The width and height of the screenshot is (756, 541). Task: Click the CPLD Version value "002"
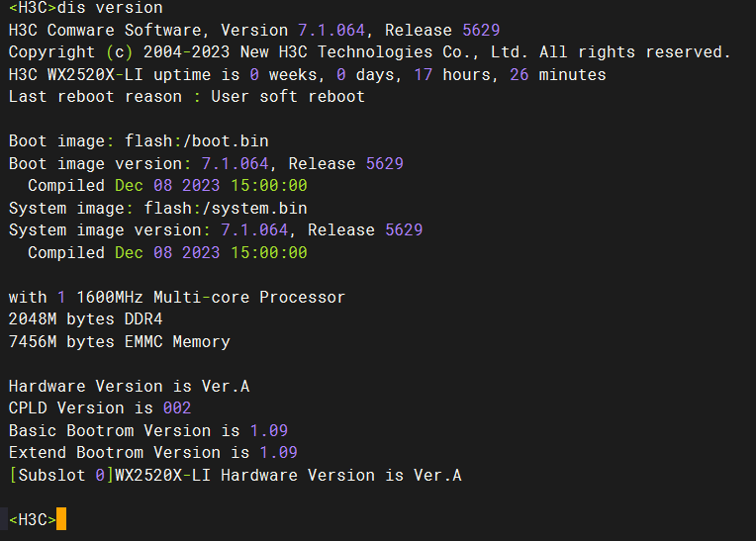coord(177,408)
